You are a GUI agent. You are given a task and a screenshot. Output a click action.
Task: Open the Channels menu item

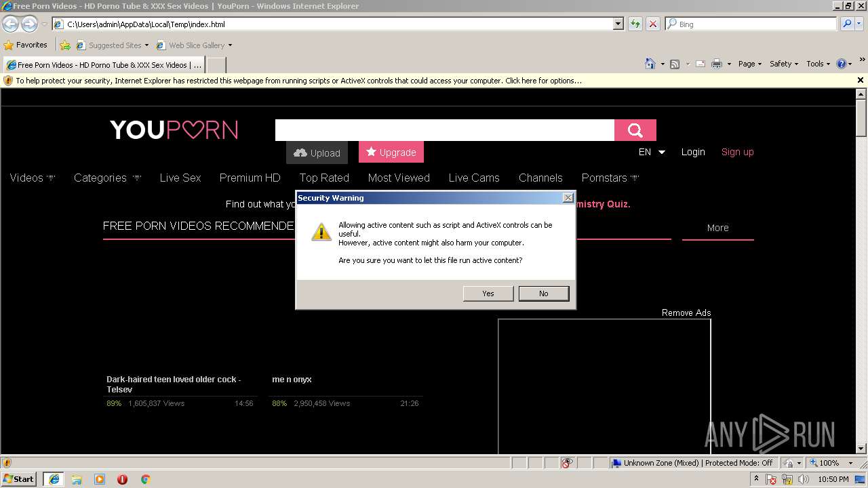click(540, 178)
